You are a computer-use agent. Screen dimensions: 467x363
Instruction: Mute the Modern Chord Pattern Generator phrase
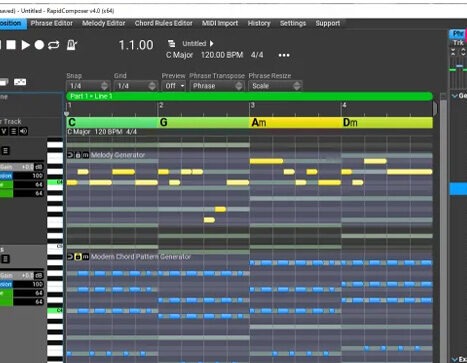(85, 256)
